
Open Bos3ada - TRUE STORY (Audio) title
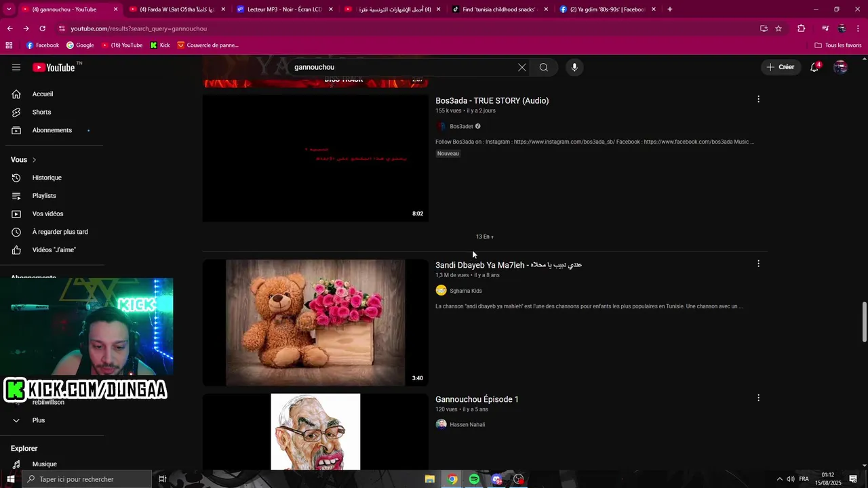coord(492,100)
